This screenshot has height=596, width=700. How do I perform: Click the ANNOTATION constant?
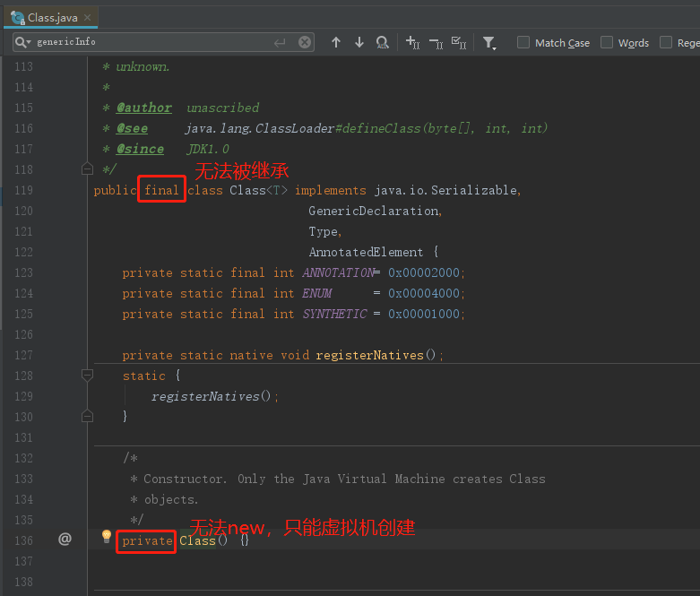pyautogui.click(x=338, y=272)
